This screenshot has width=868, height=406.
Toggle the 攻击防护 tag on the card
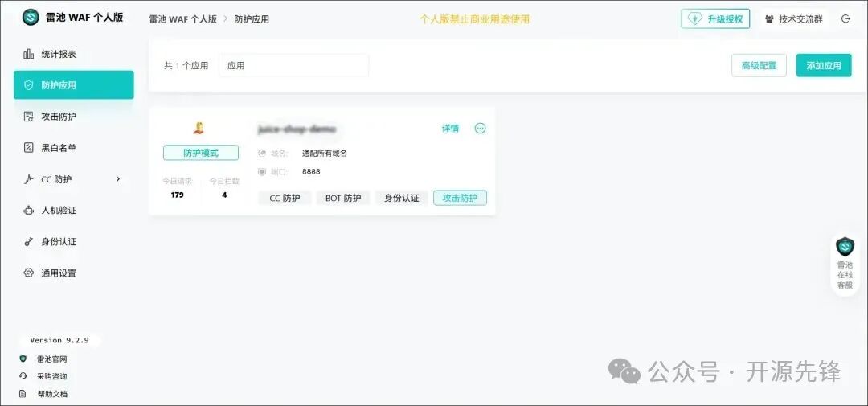[460, 198]
